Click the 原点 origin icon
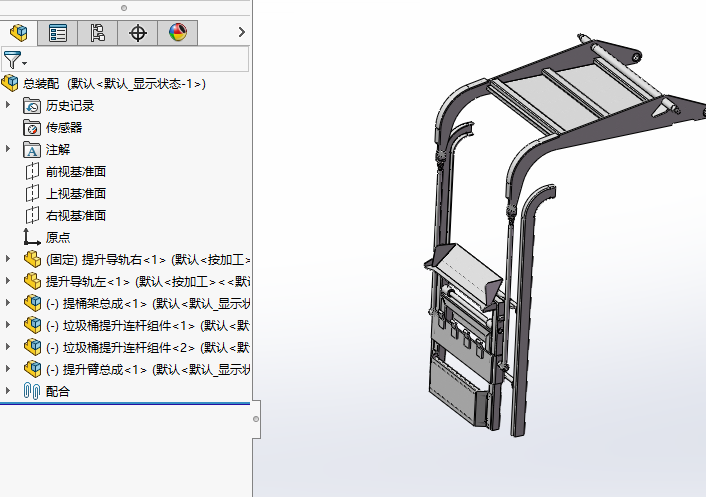 (32, 237)
